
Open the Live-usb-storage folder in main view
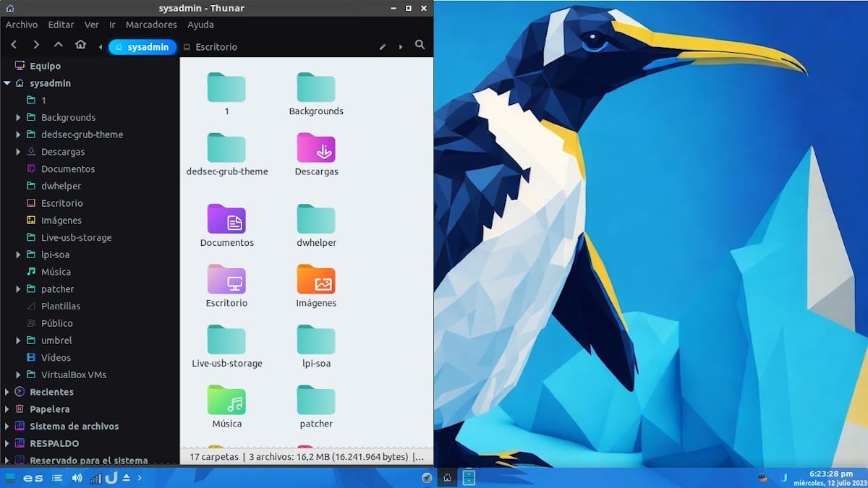(226, 341)
